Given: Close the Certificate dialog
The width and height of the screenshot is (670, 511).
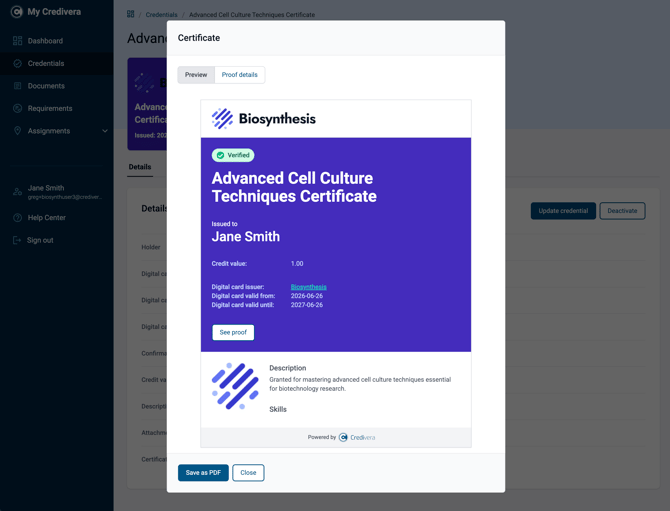Looking at the screenshot, I should point(248,473).
